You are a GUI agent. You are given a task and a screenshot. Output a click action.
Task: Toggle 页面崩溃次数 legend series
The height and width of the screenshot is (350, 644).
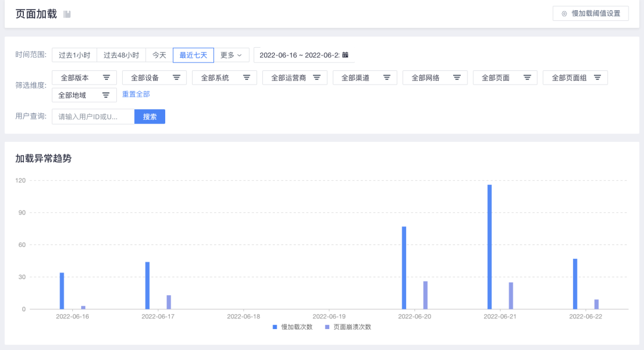click(348, 327)
